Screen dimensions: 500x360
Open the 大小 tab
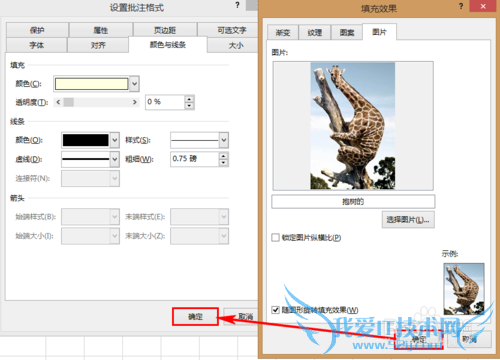click(233, 45)
